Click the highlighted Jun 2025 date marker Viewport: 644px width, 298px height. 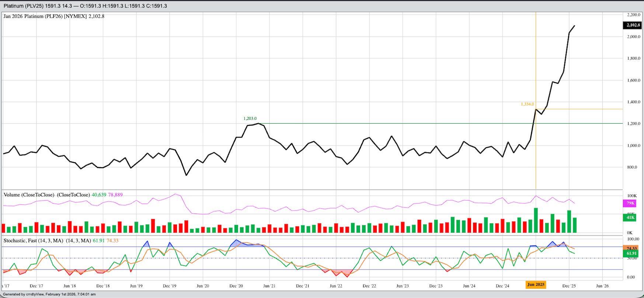pyautogui.click(x=536, y=285)
